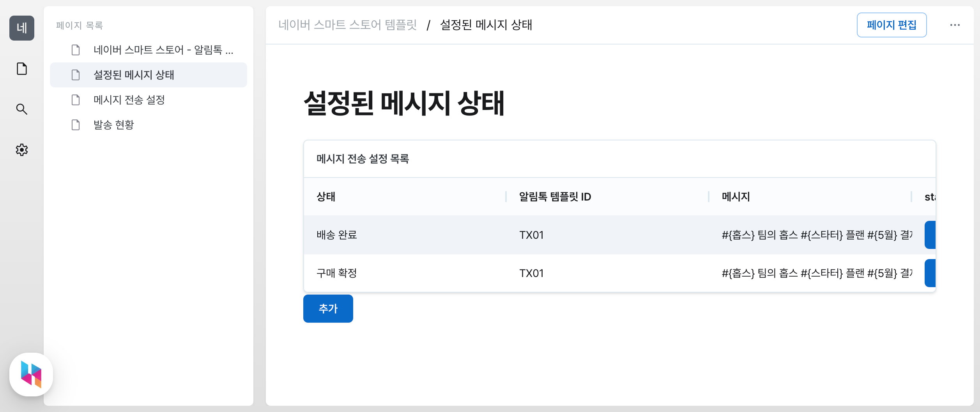The width and height of the screenshot is (980, 412).
Task: Click the 메시지 전송 설정 목록 table title
Action: [363, 159]
